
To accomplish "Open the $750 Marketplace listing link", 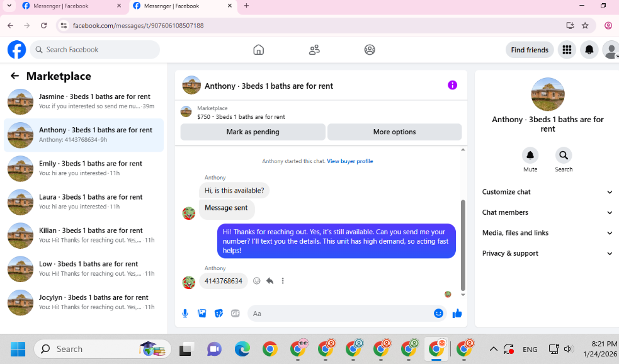I will tap(241, 117).
